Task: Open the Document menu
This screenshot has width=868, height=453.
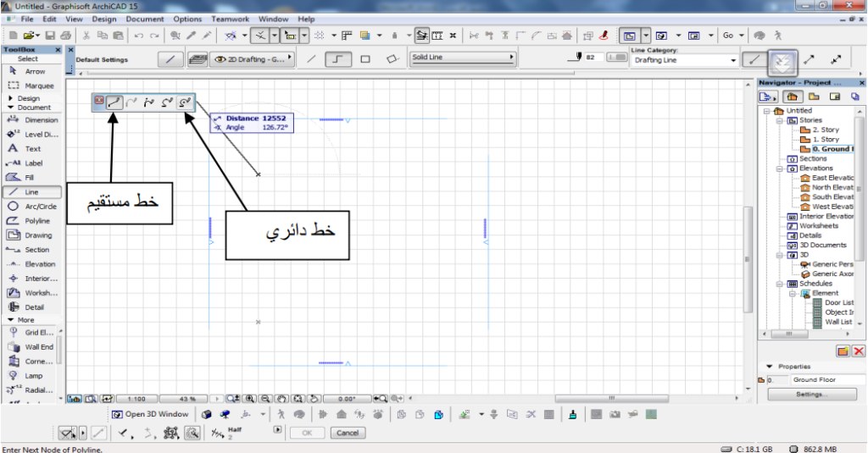Action: point(145,19)
